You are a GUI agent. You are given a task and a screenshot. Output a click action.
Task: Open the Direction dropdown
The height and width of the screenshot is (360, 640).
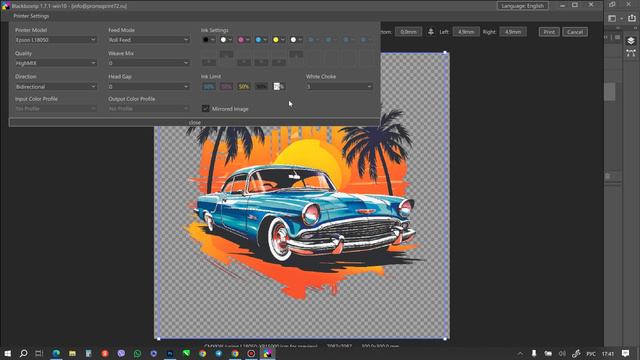56,87
